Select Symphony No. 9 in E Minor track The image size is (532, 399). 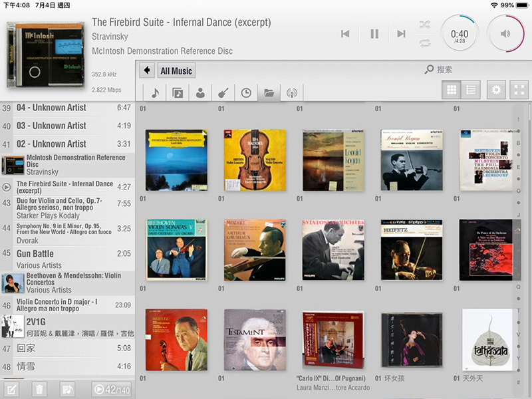click(x=67, y=233)
